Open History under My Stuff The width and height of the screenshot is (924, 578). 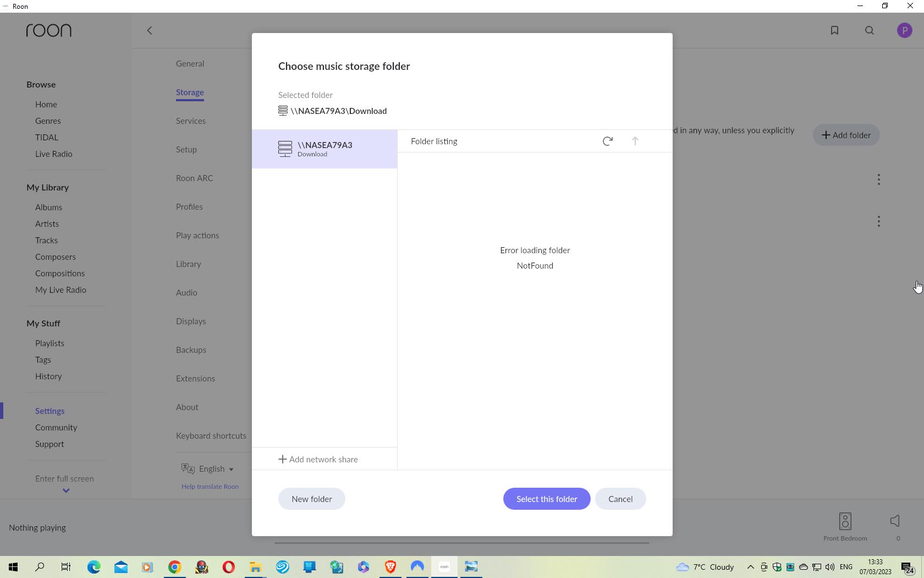pos(48,376)
